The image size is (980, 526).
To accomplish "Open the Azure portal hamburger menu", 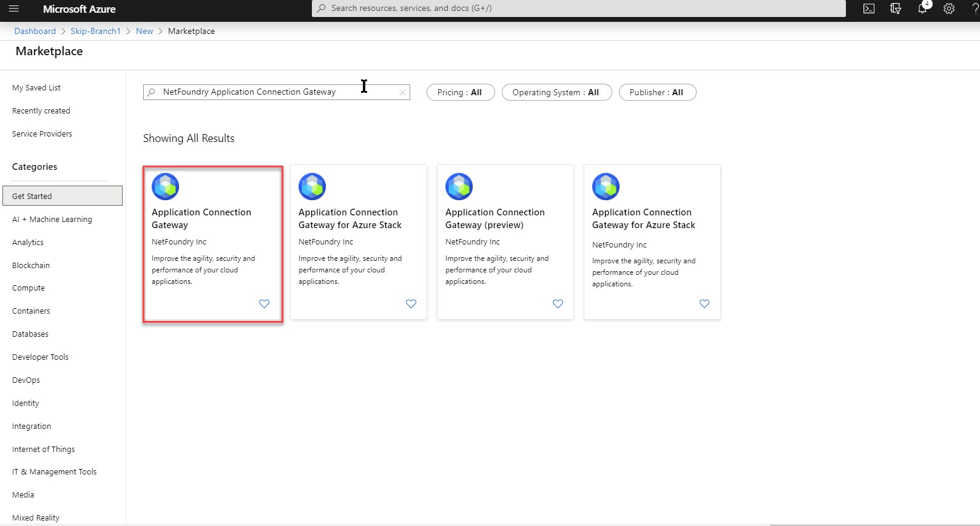I will 13,8.
